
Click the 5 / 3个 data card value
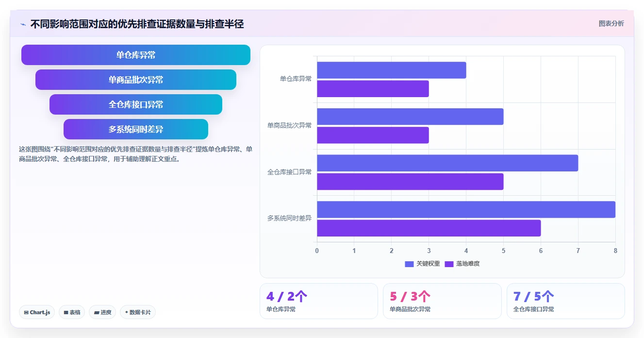click(410, 296)
